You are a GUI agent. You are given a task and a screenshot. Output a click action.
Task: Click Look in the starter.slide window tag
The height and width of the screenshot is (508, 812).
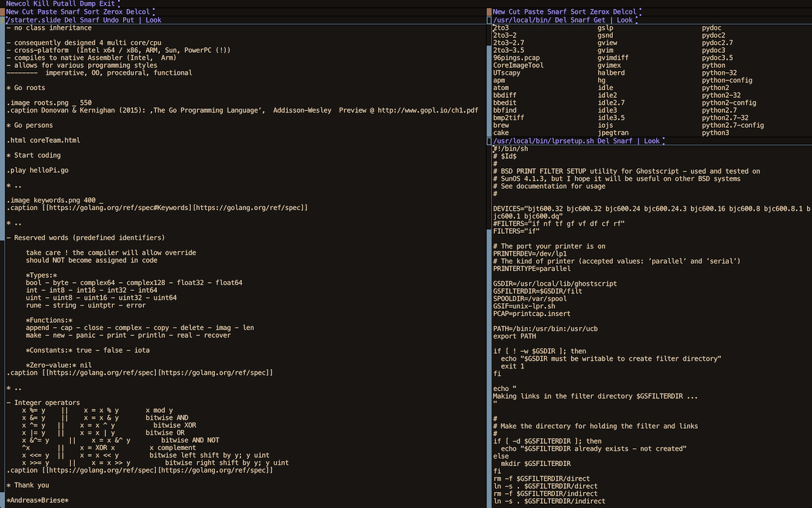point(154,20)
